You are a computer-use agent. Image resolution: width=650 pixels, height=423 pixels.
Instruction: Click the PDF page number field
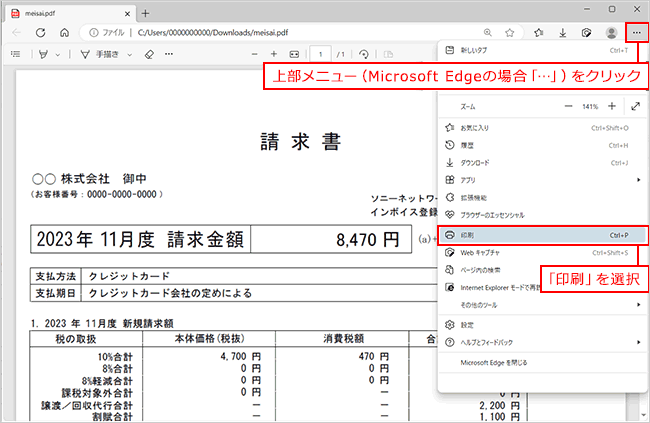(321, 54)
